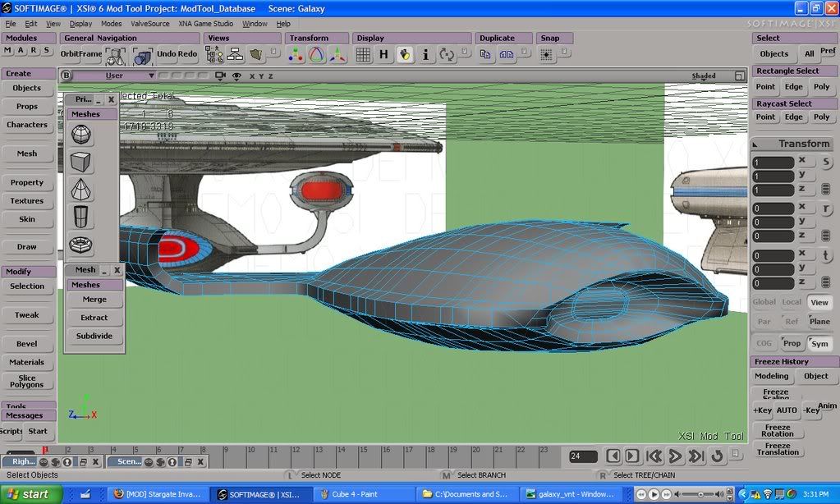Click the H hide icon in Display

pos(383,55)
